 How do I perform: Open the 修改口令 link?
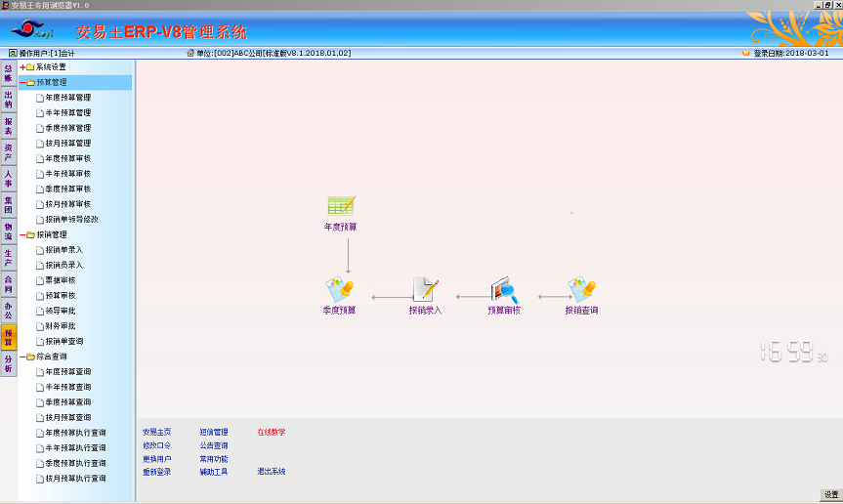coord(157,445)
